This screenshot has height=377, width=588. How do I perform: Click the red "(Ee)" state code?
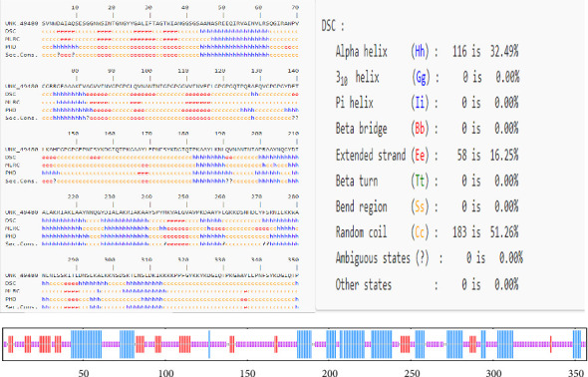(x=420, y=155)
